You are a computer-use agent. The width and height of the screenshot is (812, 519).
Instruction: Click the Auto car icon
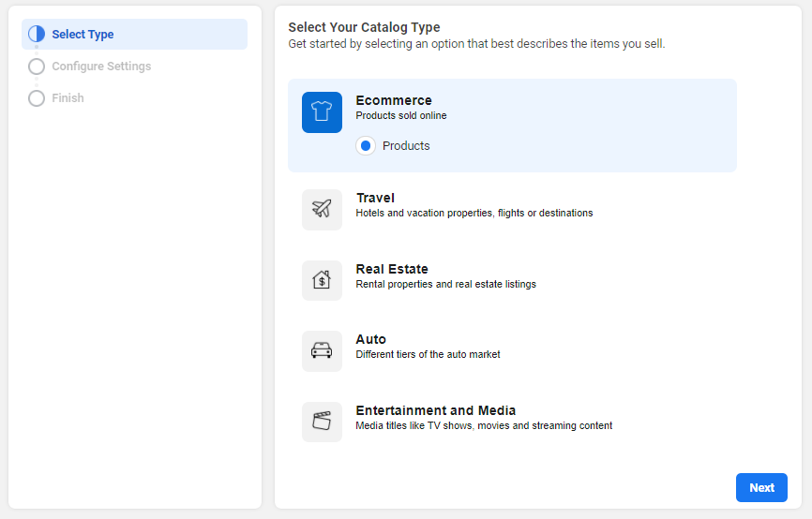point(322,350)
